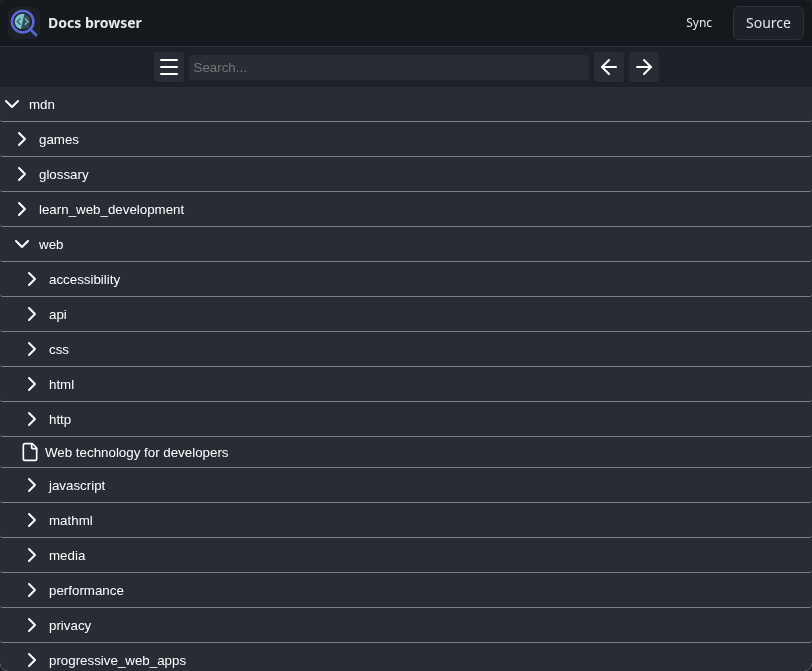Expand the css folder chevron
Viewport: 812px width, 671px height.
32,349
